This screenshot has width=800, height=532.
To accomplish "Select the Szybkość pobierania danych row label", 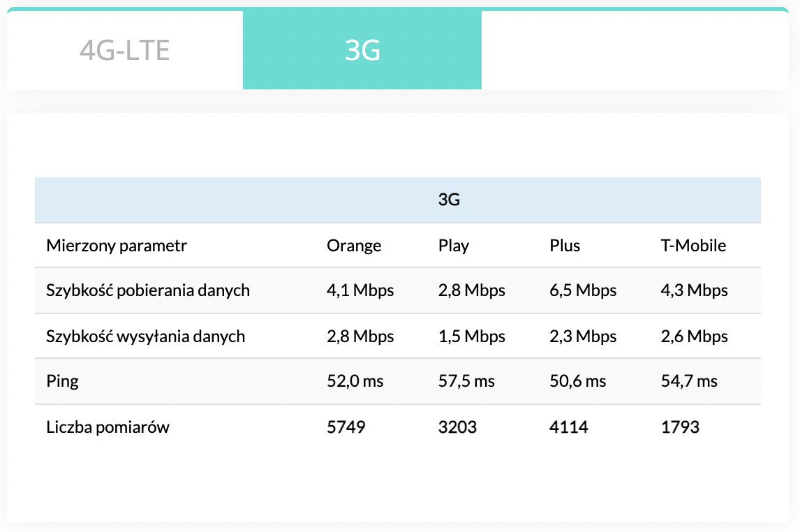I will pos(148,290).
